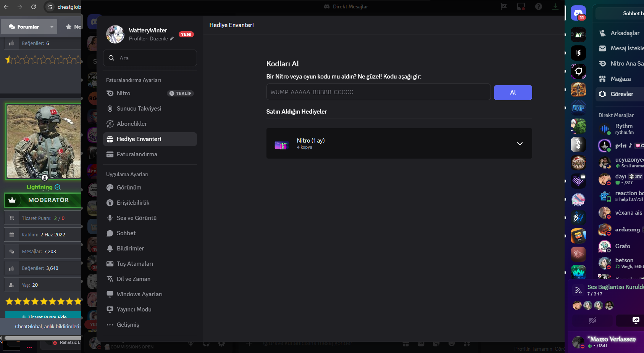Open the reaction bot direct message
Viewport: 644px width, 353px height.
coord(620,196)
